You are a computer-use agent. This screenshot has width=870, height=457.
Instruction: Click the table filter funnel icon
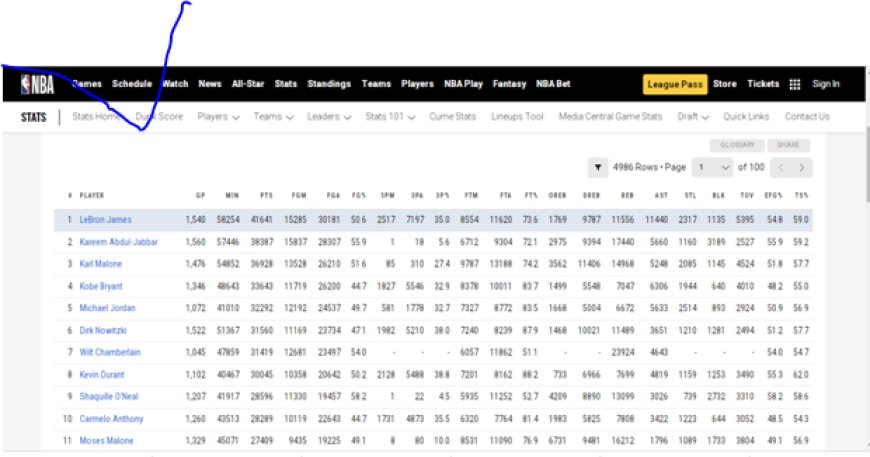pos(597,167)
